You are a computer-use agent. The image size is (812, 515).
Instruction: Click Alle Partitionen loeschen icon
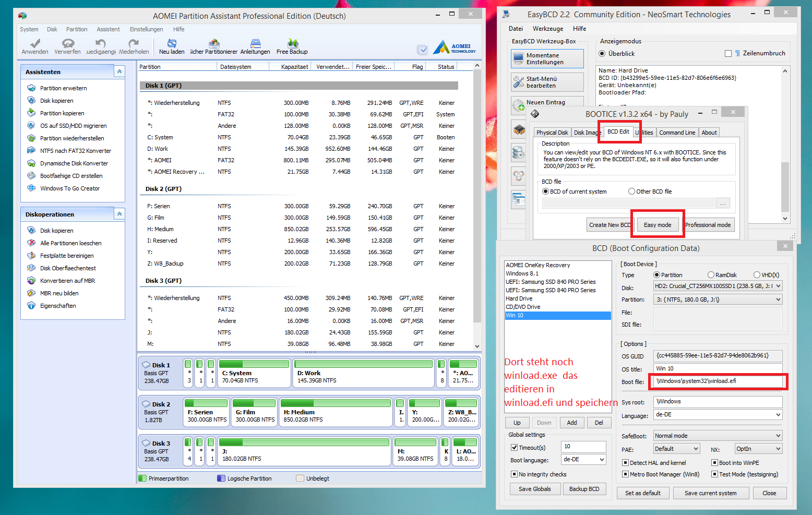[x=31, y=243]
